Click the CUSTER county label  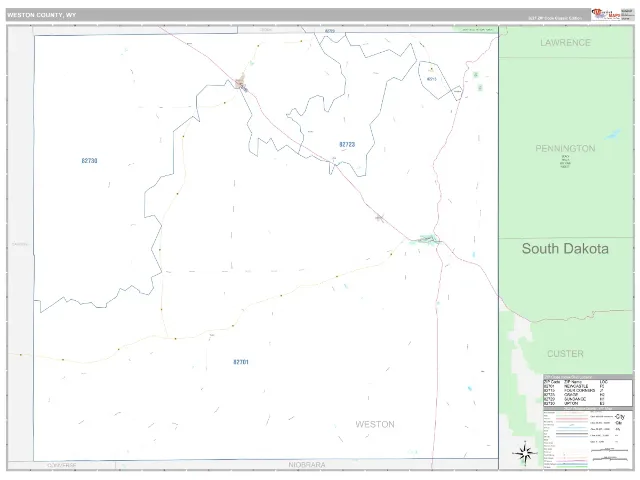565,354
